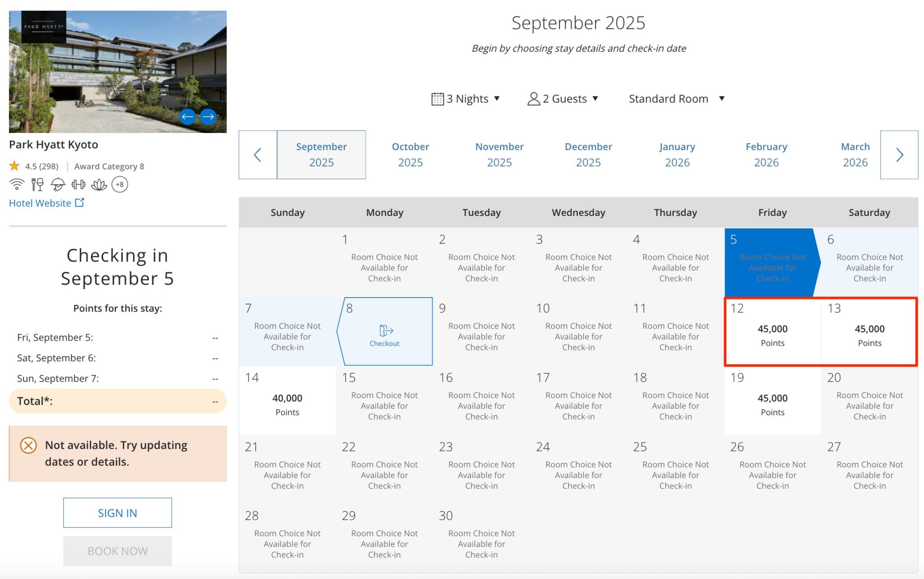Open the Hotel Website link
The image size is (924, 579).
46,203
